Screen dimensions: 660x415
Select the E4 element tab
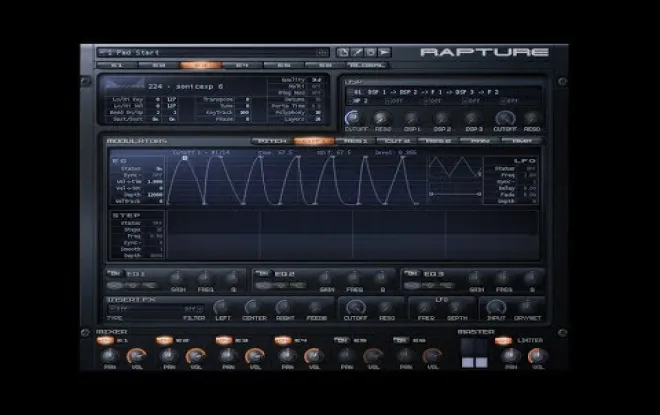click(x=242, y=65)
